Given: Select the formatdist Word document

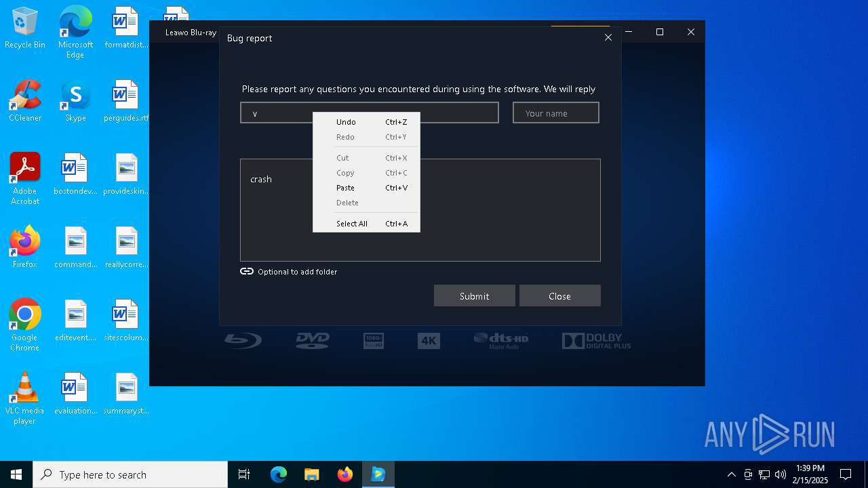Looking at the screenshot, I should [x=126, y=28].
